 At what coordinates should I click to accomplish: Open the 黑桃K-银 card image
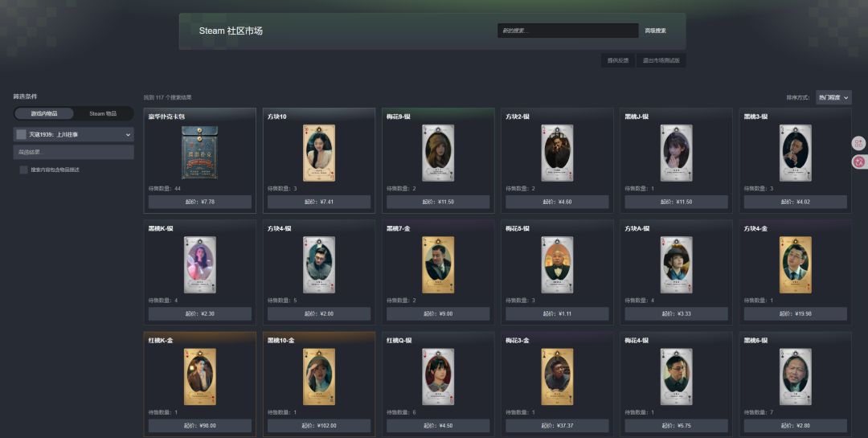click(x=200, y=264)
